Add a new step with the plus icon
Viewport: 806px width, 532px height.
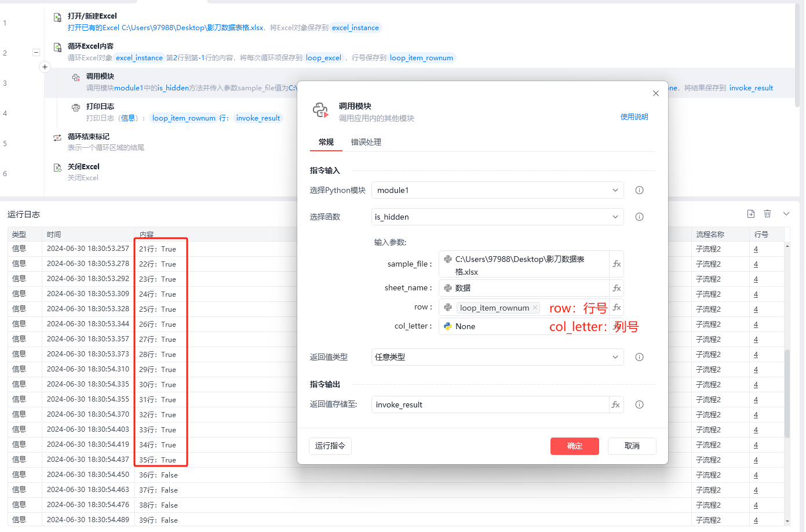tap(45, 67)
